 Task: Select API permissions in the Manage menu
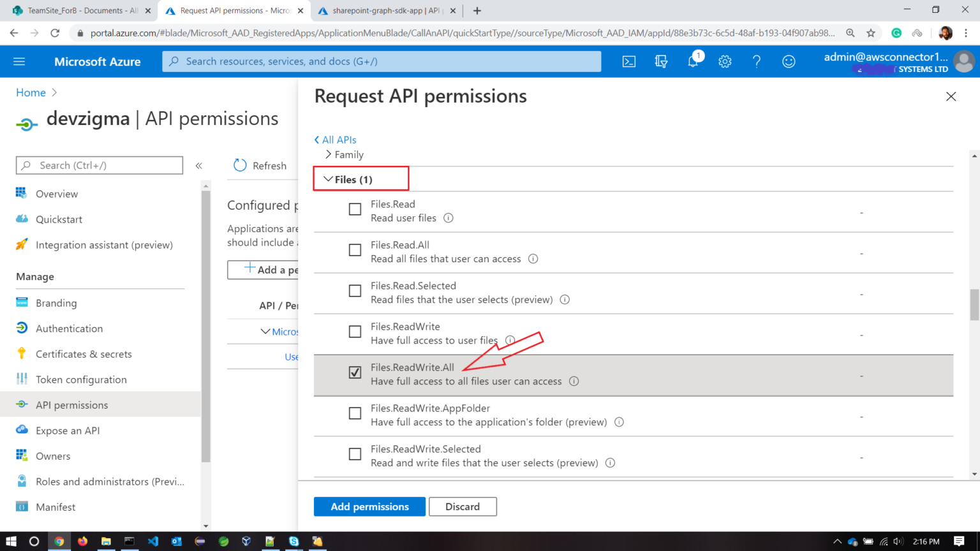pos(72,404)
